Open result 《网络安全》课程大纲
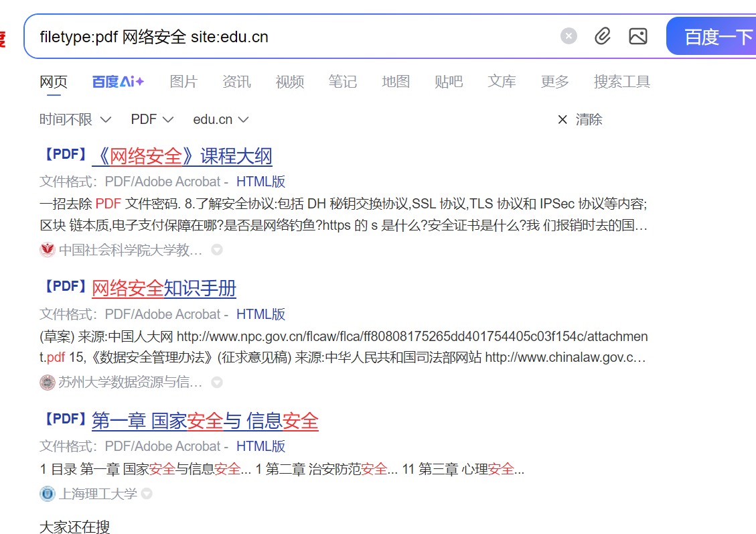 (x=182, y=156)
